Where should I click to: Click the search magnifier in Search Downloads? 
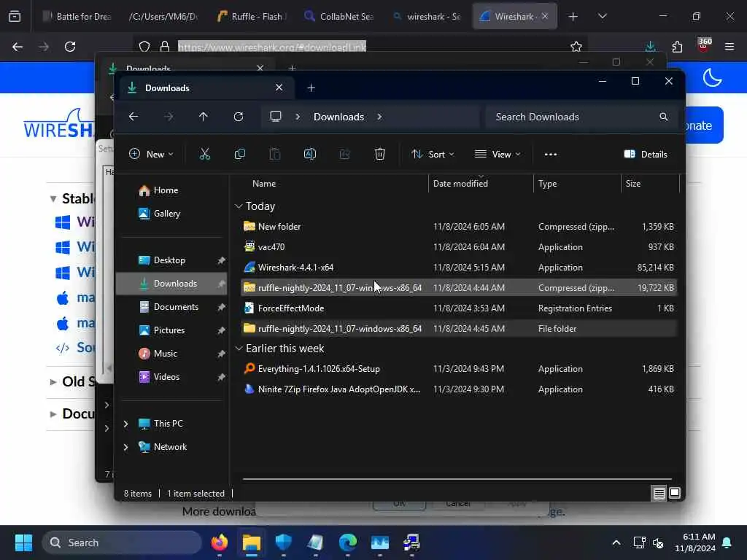coord(663,117)
